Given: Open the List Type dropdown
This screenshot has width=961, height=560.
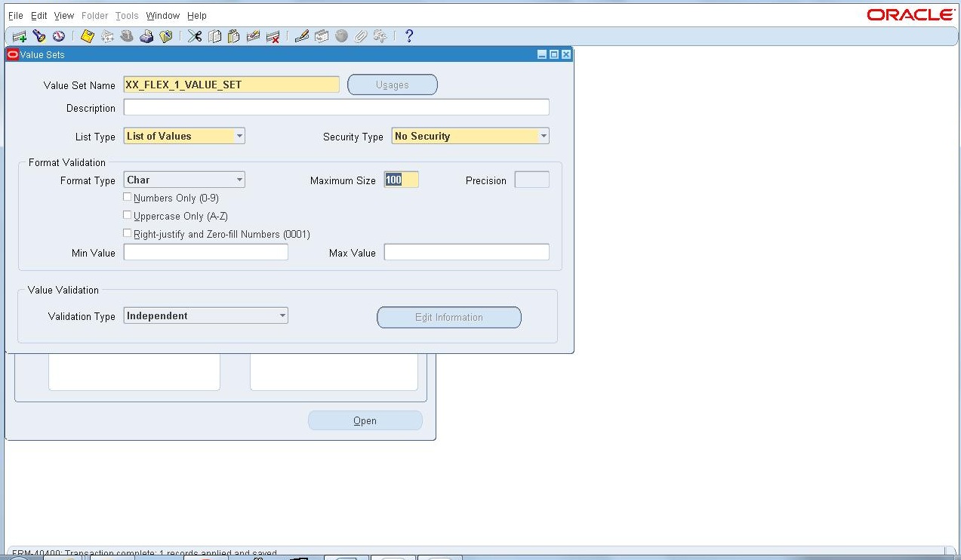Looking at the screenshot, I should (242, 136).
